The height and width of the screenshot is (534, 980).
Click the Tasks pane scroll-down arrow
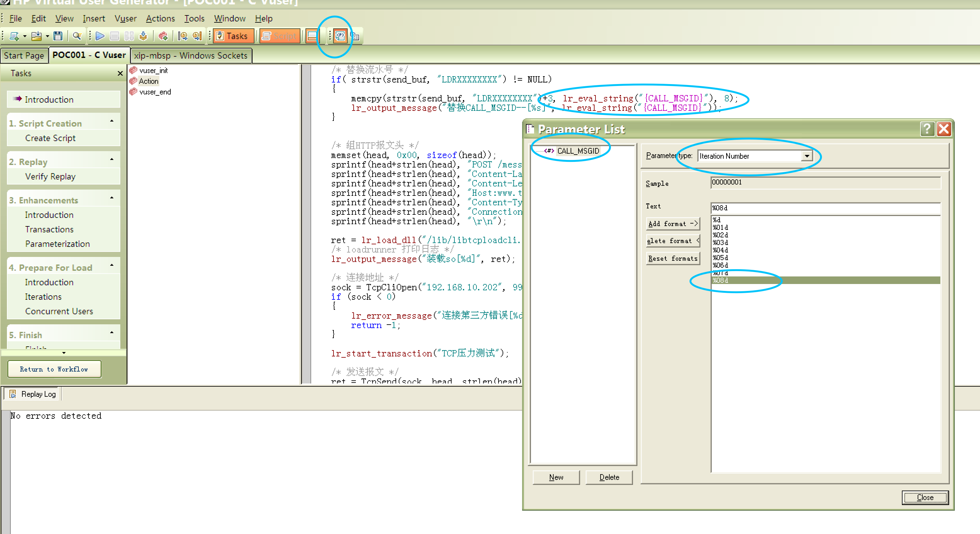[x=64, y=353]
